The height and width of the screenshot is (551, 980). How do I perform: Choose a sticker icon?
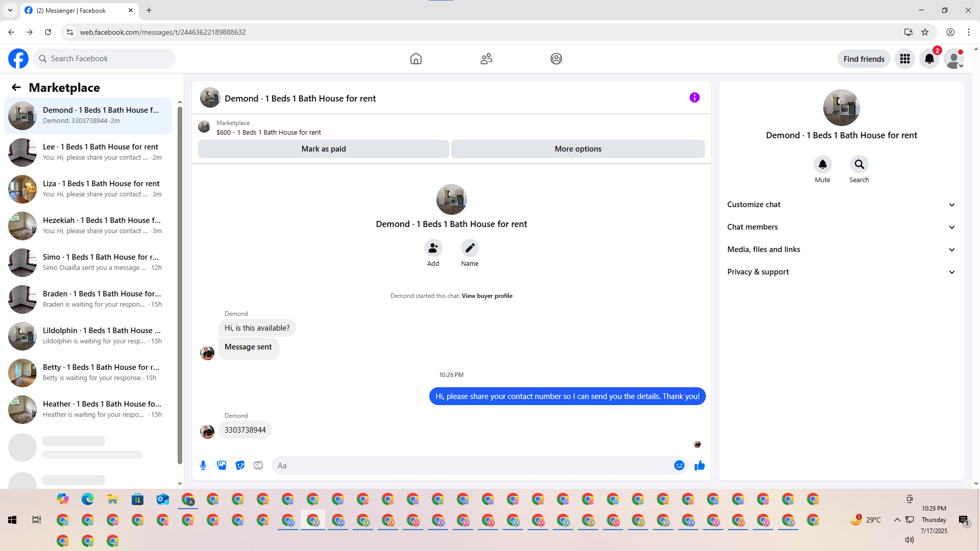click(x=240, y=465)
